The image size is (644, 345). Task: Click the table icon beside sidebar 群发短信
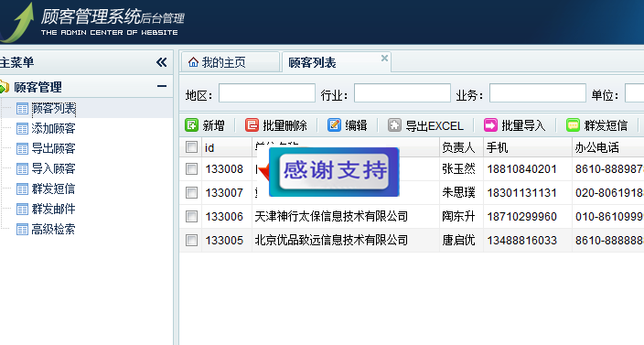[x=22, y=189]
